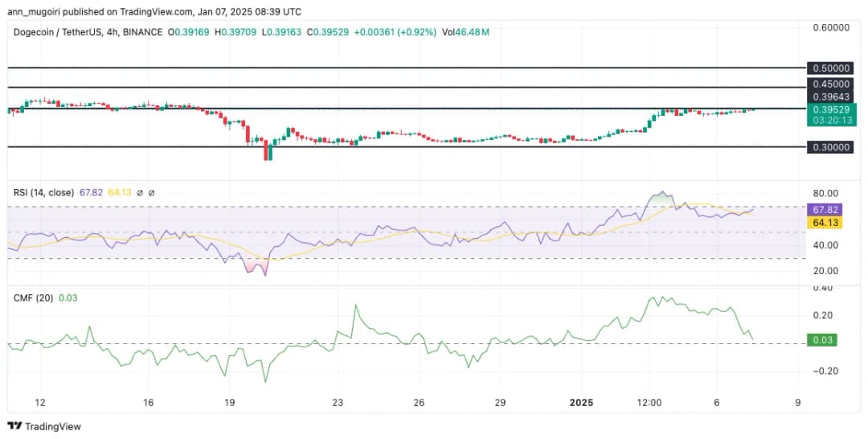The image size is (868, 439).
Task: Click the green 0.03 CMF axis label
Action: (x=825, y=340)
